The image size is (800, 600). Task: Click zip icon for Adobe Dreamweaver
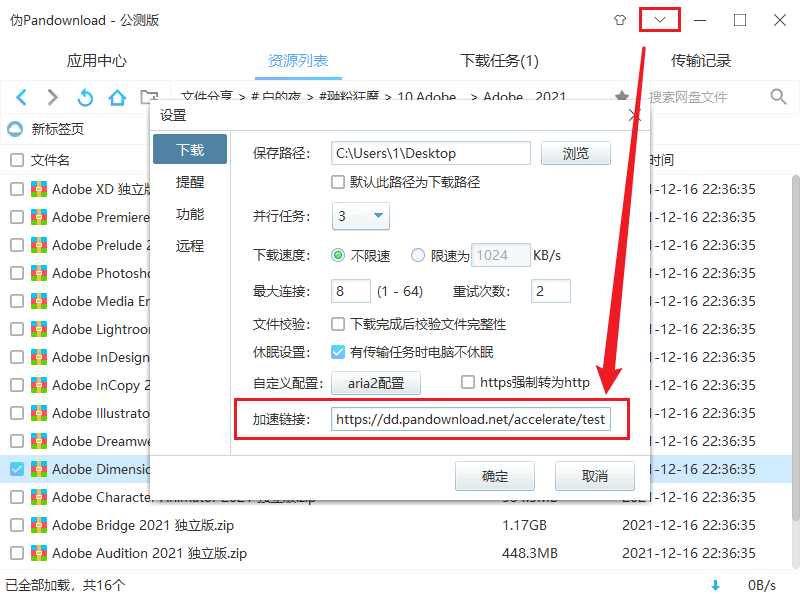click(x=39, y=441)
